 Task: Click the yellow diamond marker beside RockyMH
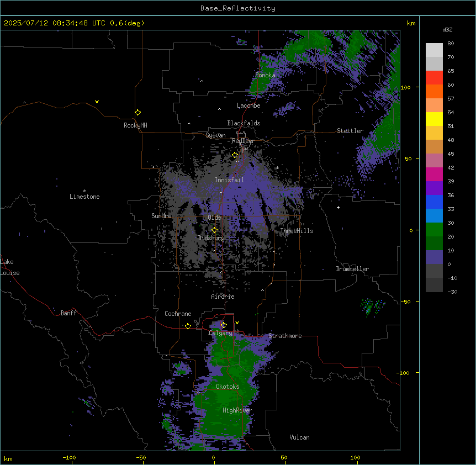pyautogui.click(x=138, y=113)
